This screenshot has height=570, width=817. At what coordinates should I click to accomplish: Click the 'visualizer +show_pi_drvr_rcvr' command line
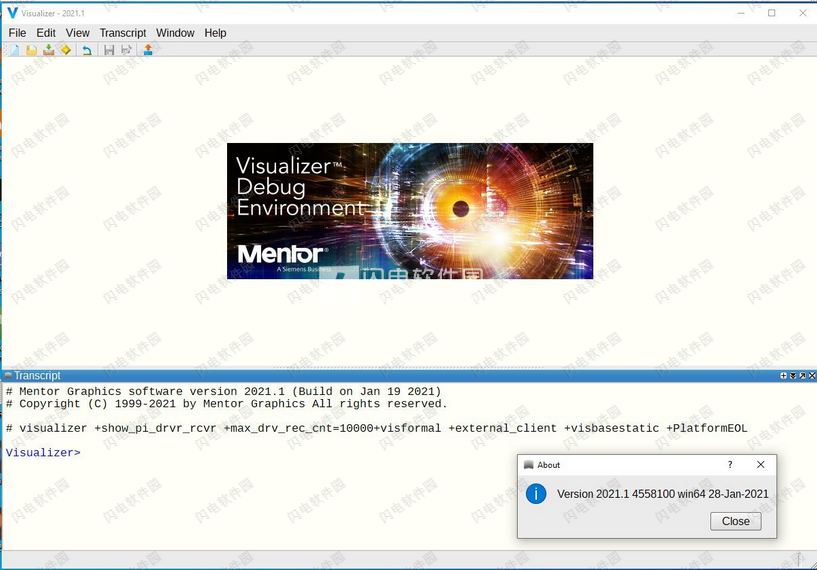(x=377, y=428)
